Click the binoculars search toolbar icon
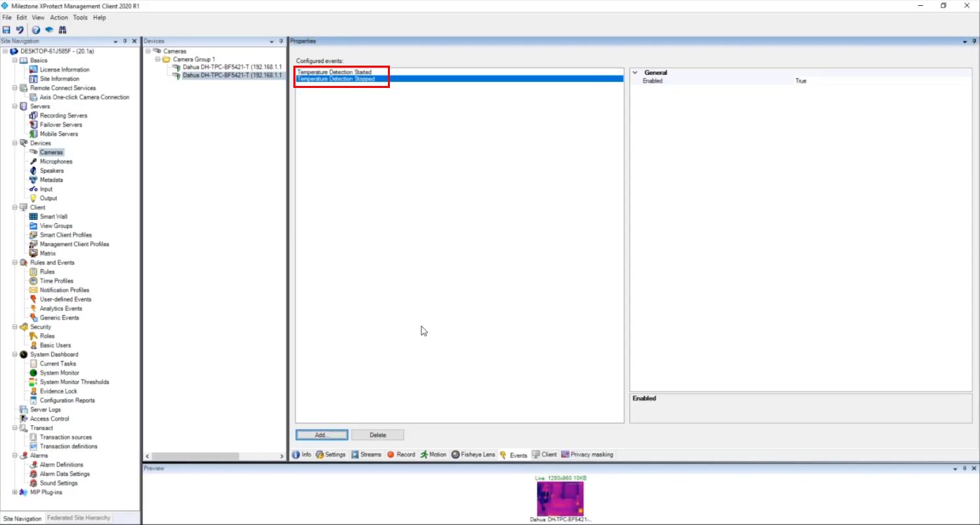This screenshot has height=525, width=980. [62, 30]
